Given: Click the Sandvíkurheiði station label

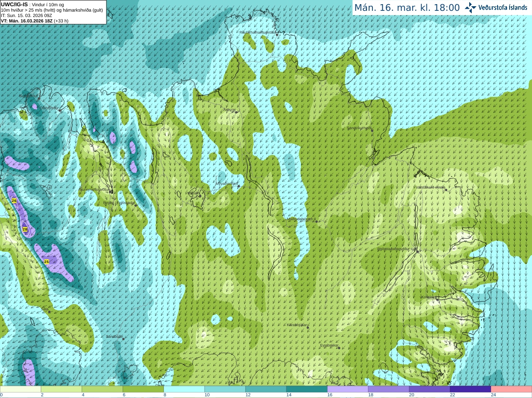Looking at the screenshot, I should pos(359,128).
